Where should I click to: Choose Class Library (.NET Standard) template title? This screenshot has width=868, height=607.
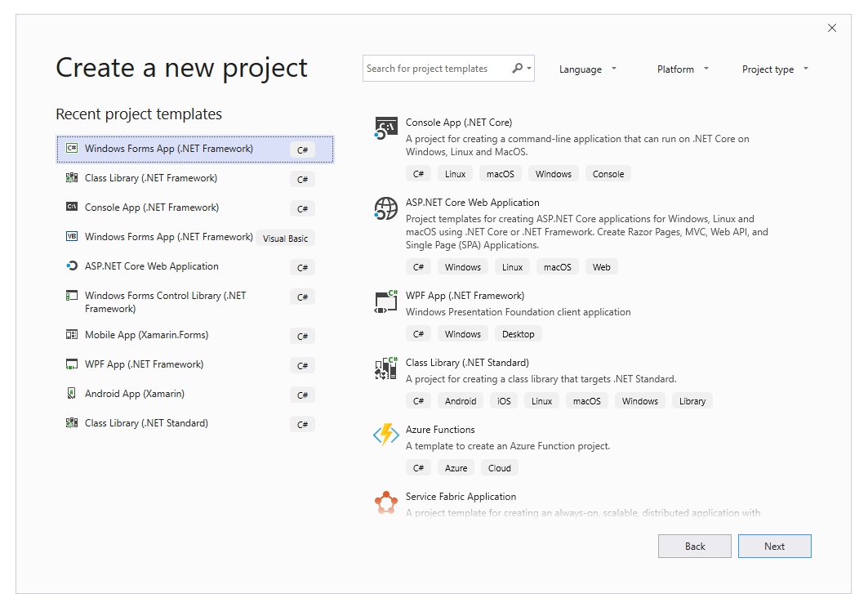click(x=467, y=363)
